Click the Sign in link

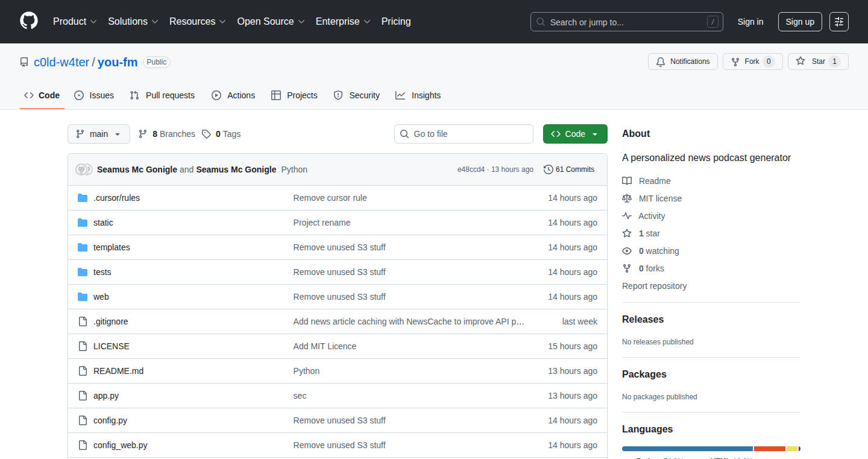click(x=750, y=22)
